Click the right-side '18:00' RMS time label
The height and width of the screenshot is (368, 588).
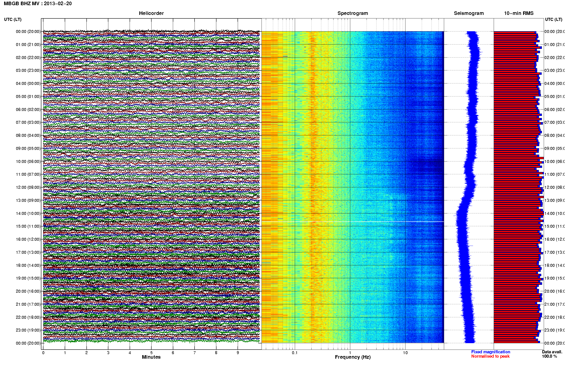(x=554, y=265)
